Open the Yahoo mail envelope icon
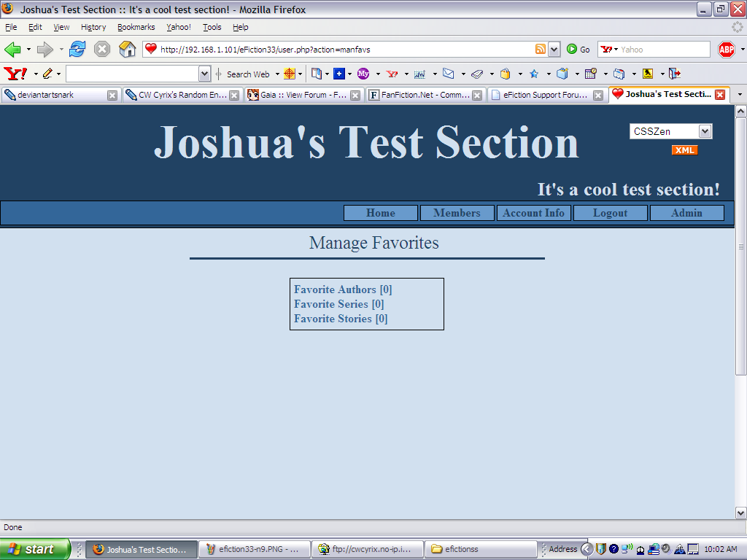Viewport: 747px width, 560px height. [x=449, y=74]
